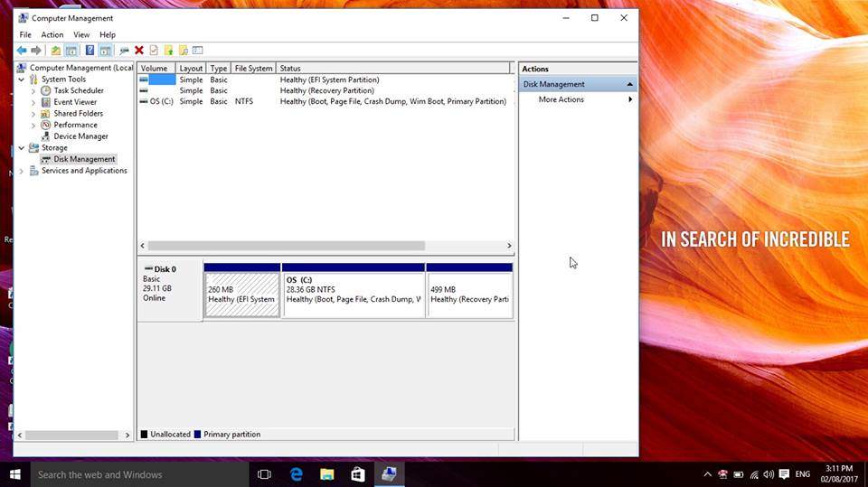Click the red X delete toolbar icon
This screenshot has width=868, height=487.
pos(139,51)
